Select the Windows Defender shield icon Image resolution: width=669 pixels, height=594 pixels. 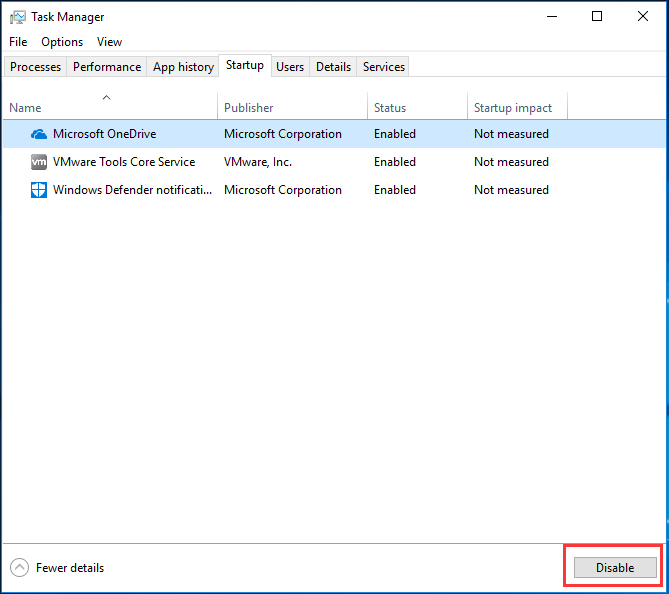click(x=39, y=190)
